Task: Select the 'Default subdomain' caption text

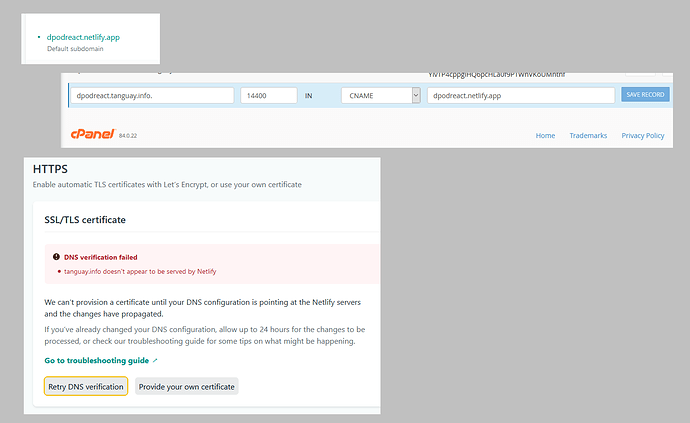Action: 75,49
